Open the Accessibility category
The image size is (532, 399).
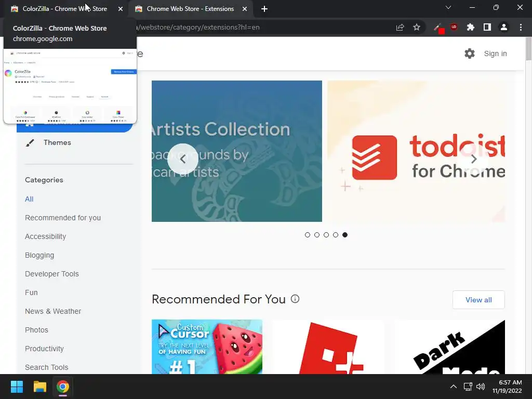pyautogui.click(x=46, y=236)
